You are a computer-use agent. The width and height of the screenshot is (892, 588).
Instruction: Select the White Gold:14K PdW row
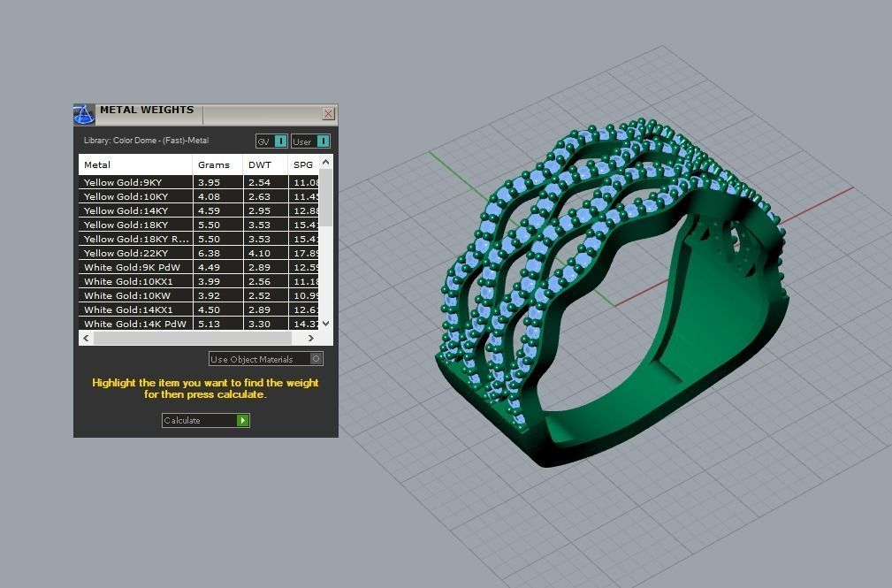[199, 324]
